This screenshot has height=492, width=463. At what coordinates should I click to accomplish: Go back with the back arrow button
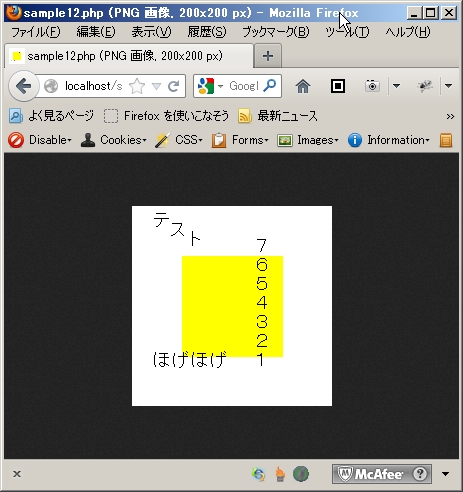click(x=23, y=86)
